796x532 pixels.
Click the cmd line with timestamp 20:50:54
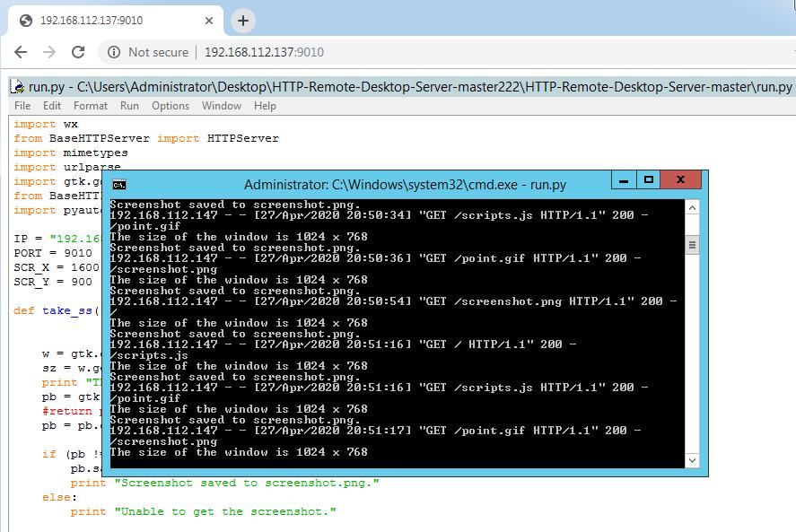pyautogui.click(x=393, y=301)
